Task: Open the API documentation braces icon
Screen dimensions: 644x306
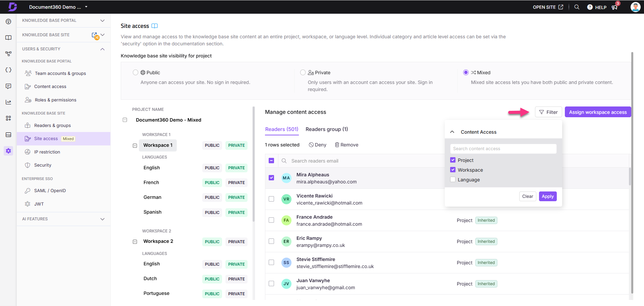Action: click(8, 70)
